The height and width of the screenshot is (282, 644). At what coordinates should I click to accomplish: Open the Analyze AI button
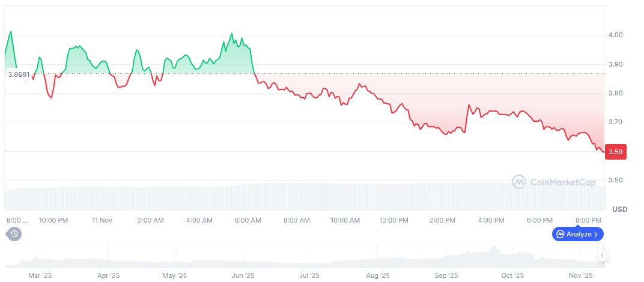pyautogui.click(x=577, y=234)
